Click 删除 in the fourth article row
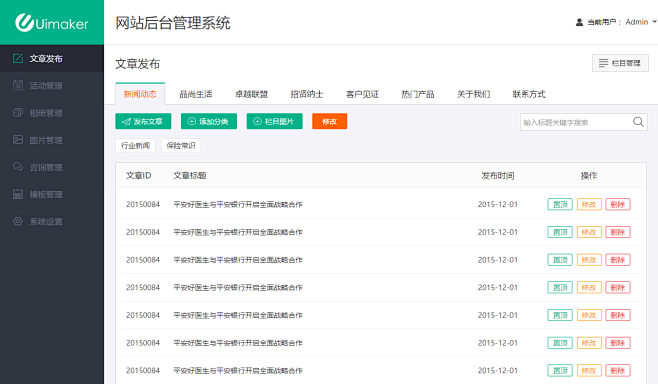The width and height of the screenshot is (658, 384). (x=618, y=287)
